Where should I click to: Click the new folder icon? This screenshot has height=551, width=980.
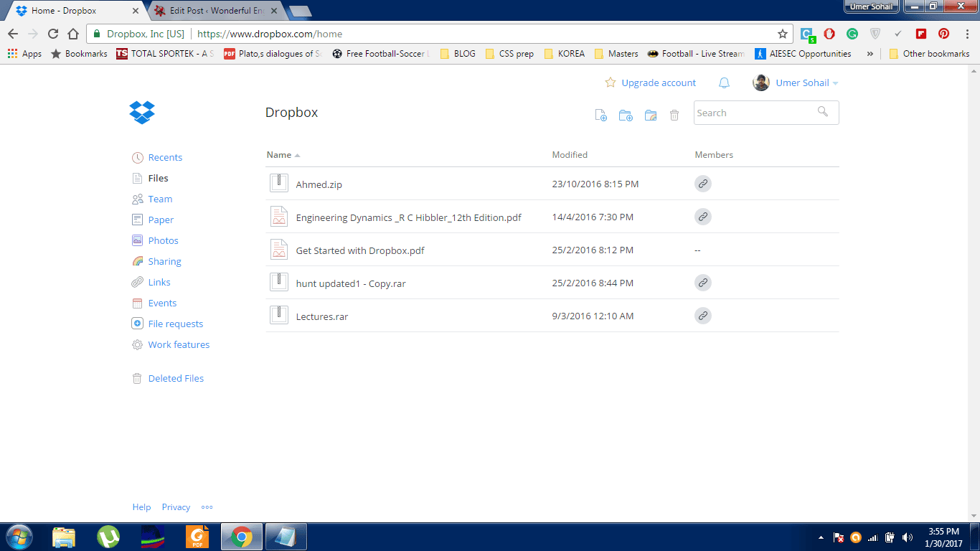click(626, 115)
